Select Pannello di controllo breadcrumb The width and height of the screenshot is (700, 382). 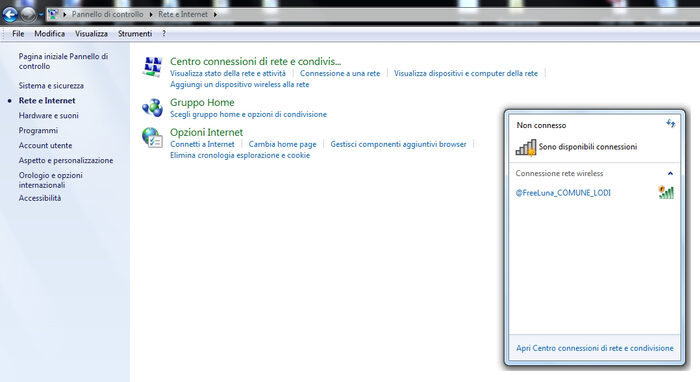pyautogui.click(x=108, y=14)
